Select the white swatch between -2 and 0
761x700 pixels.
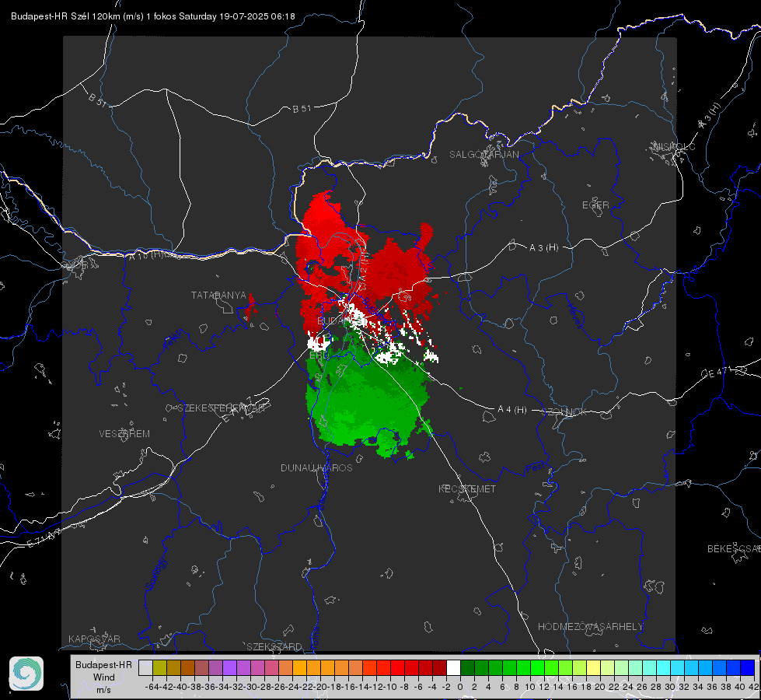coord(453,667)
